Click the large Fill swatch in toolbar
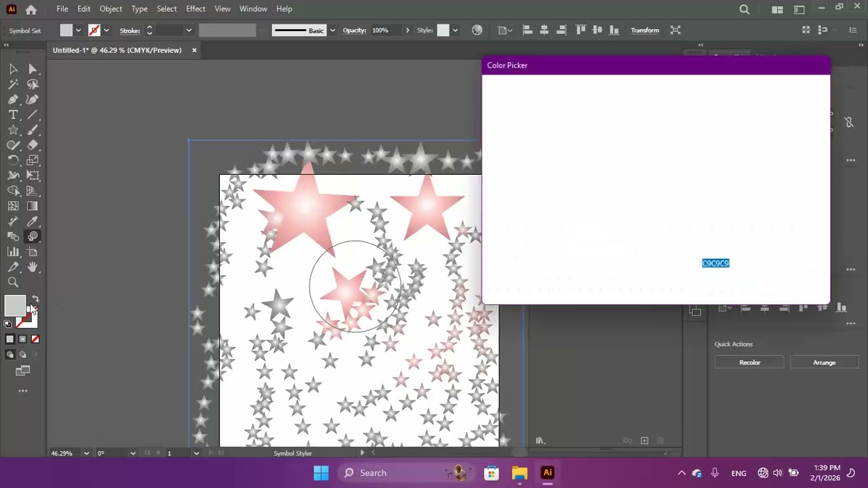 [x=15, y=306]
